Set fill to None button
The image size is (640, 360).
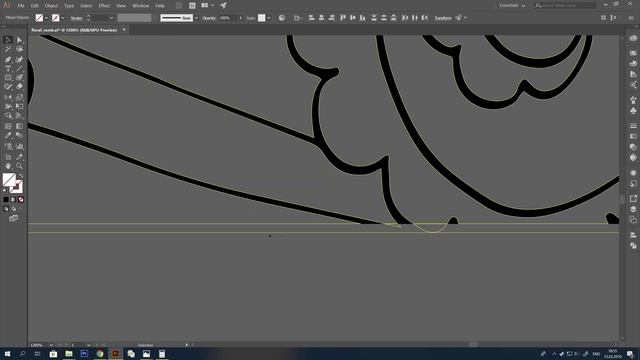(21, 200)
